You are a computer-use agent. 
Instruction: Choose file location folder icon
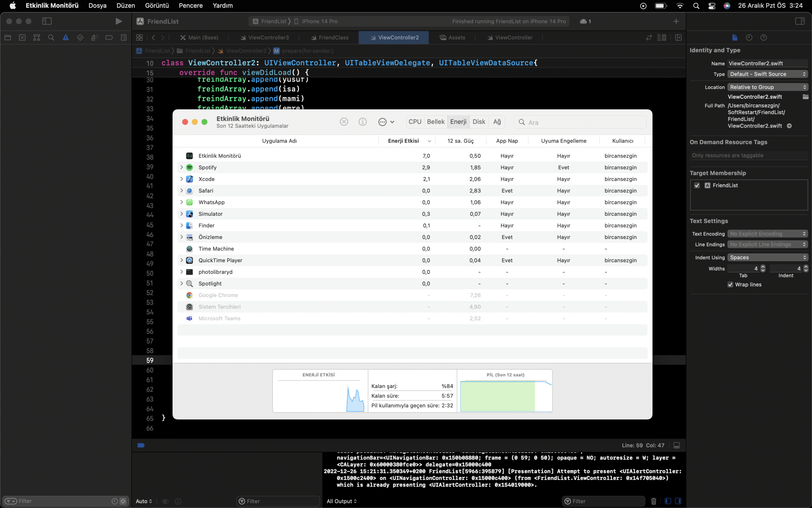click(806, 97)
